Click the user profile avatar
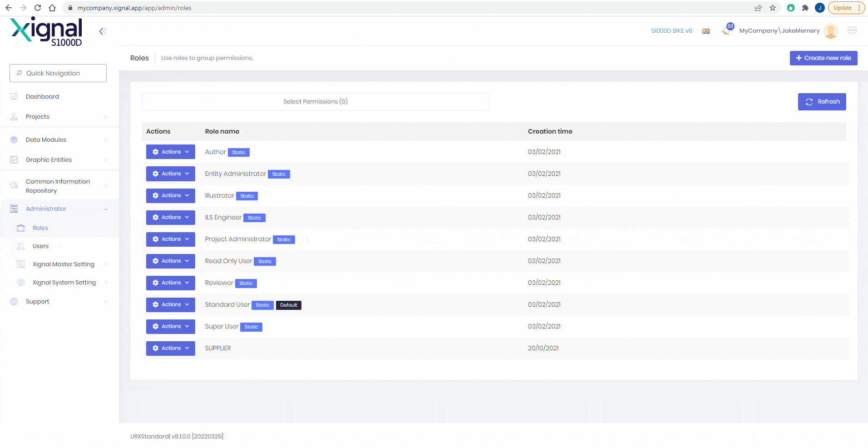The height and width of the screenshot is (448, 868). coord(830,31)
